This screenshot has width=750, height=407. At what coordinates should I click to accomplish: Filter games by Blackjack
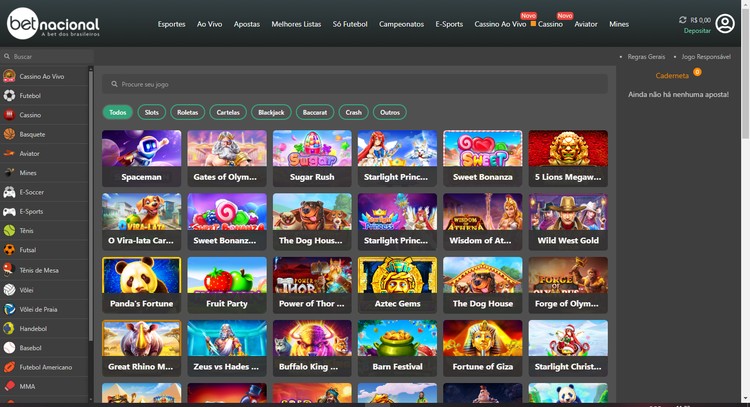(x=271, y=112)
